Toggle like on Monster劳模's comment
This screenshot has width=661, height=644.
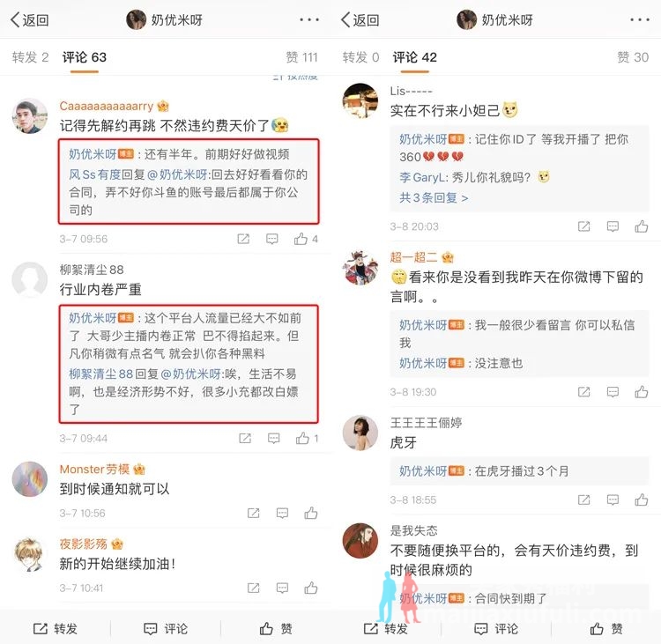click(x=311, y=513)
